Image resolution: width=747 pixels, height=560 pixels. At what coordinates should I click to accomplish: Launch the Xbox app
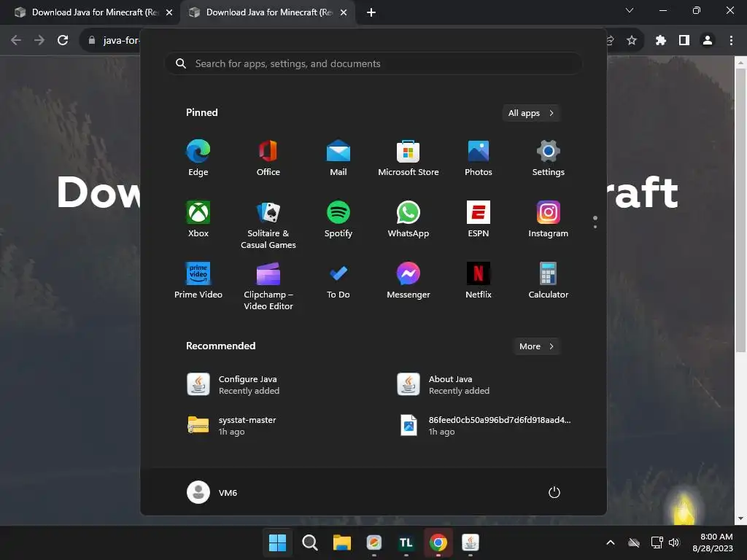point(198,219)
